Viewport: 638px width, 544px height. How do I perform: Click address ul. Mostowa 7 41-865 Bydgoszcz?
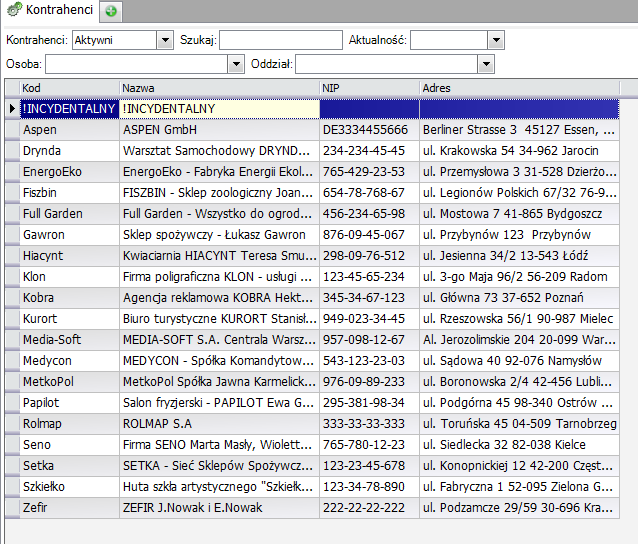[519, 214]
